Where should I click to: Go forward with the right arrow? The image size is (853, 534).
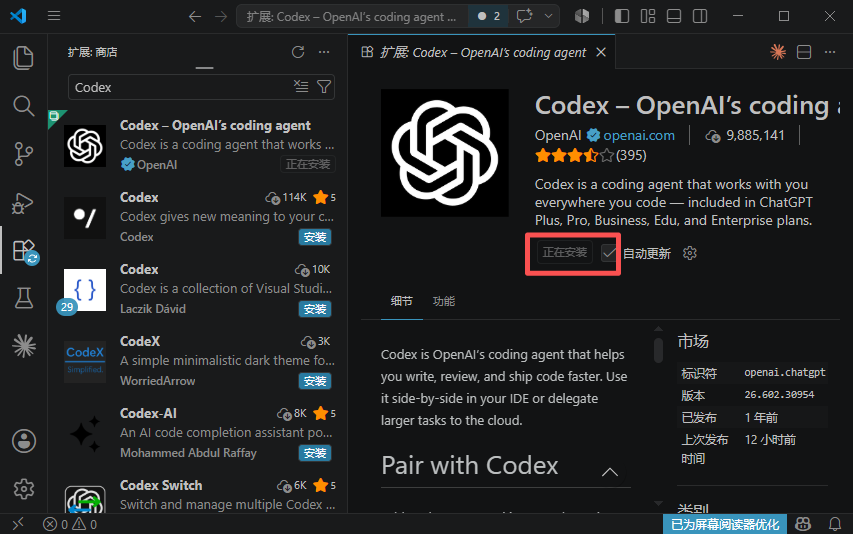tap(221, 16)
